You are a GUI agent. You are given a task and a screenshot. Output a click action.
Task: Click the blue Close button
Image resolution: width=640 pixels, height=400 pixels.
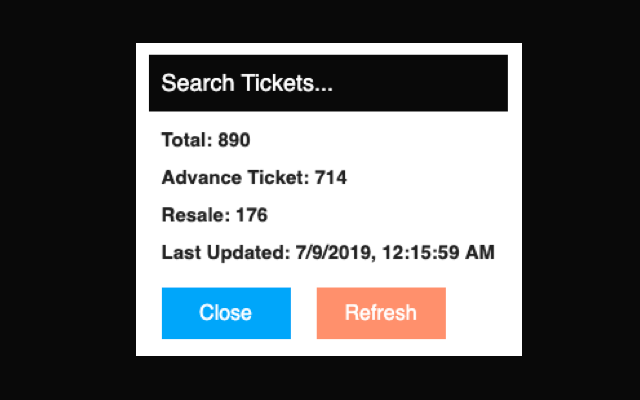pyautogui.click(x=226, y=313)
